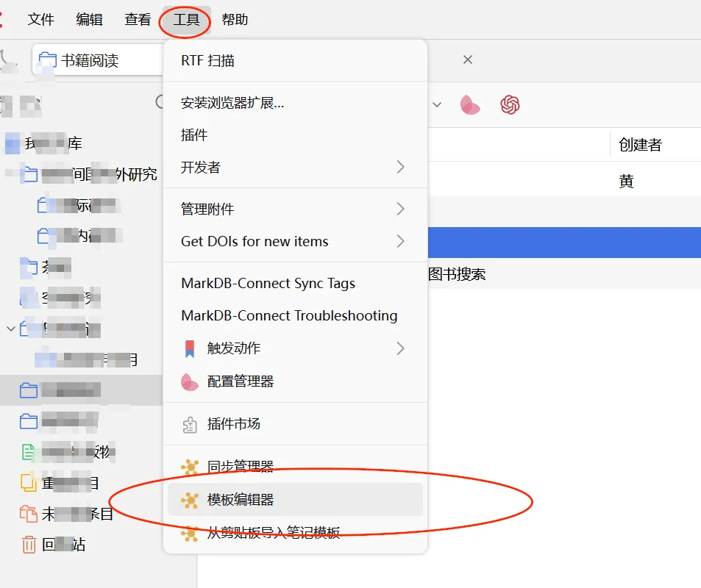Click the puzzle icon beside 插件市场

[190, 424]
